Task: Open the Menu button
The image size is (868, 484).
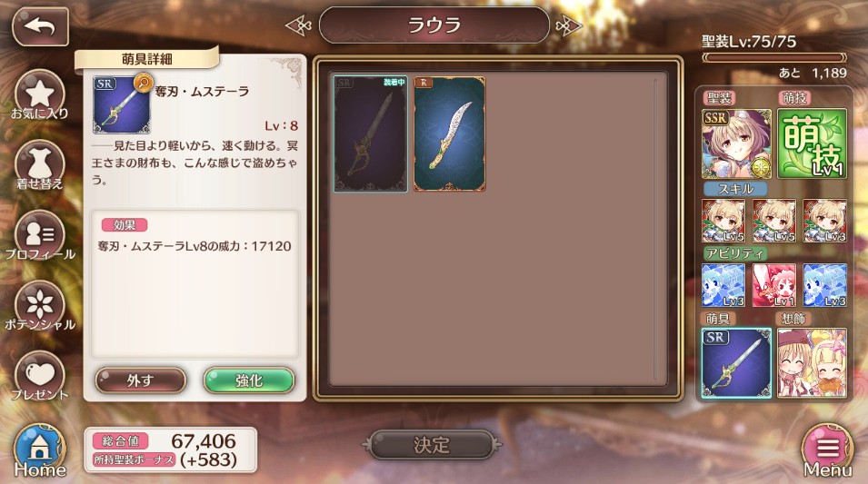Action: coord(828,450)
